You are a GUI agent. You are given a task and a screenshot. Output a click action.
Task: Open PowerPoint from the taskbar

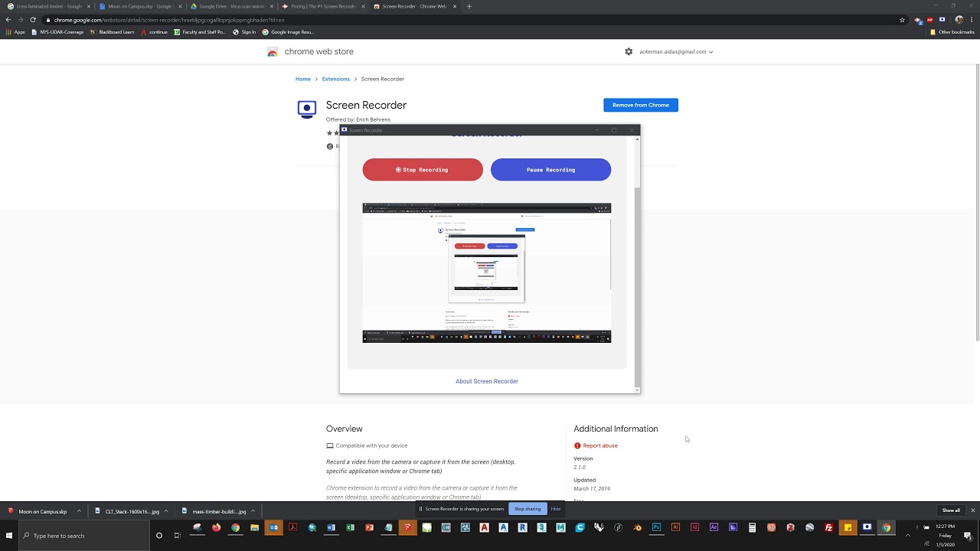click(x=369, y=527)
